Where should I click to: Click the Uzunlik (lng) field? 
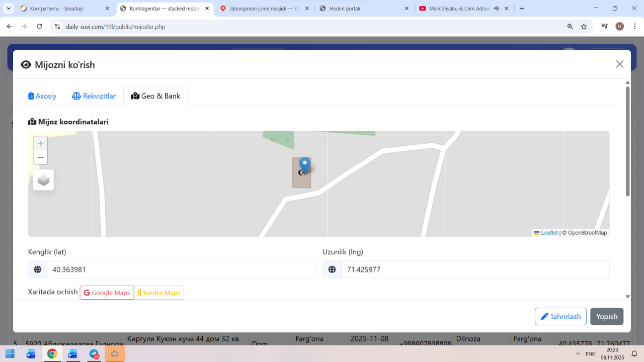[x=475, y=269]
